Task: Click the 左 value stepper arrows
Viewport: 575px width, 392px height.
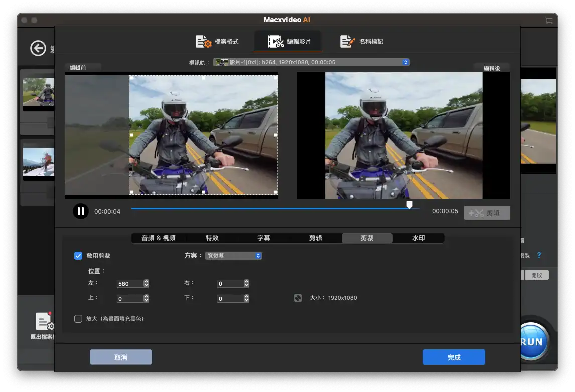Action: point(147,284)
